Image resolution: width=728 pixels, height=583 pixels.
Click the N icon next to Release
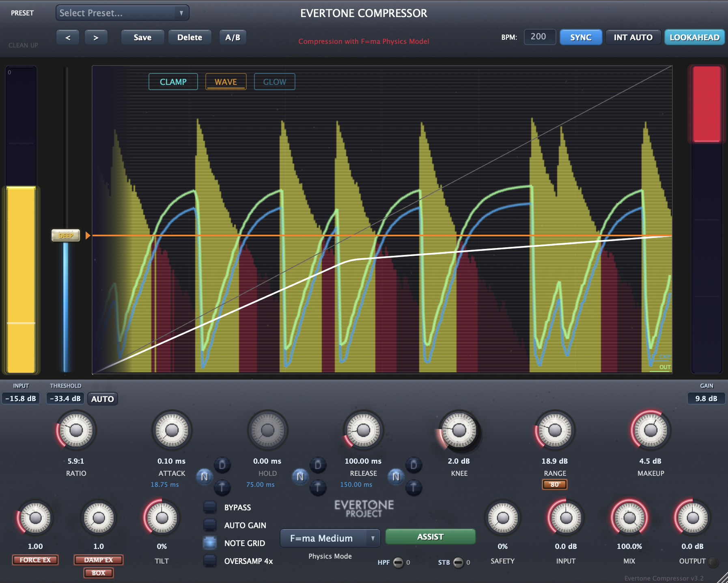tap(396, 477)
